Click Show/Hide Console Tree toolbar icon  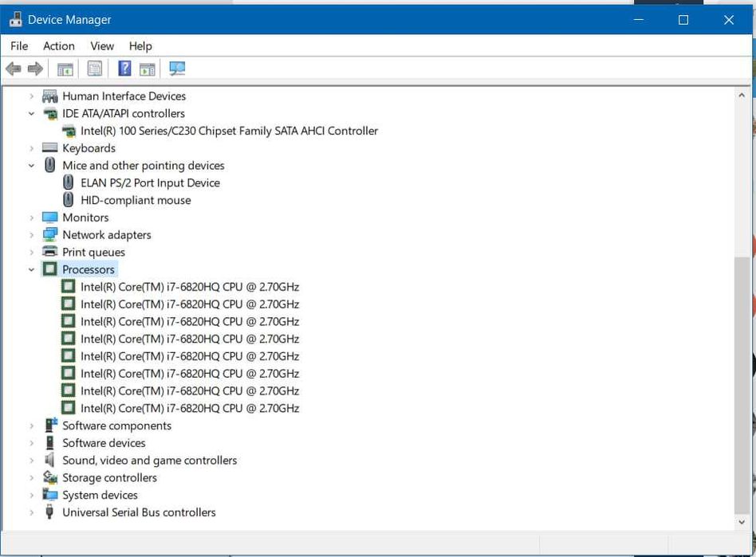coord(65,69)
